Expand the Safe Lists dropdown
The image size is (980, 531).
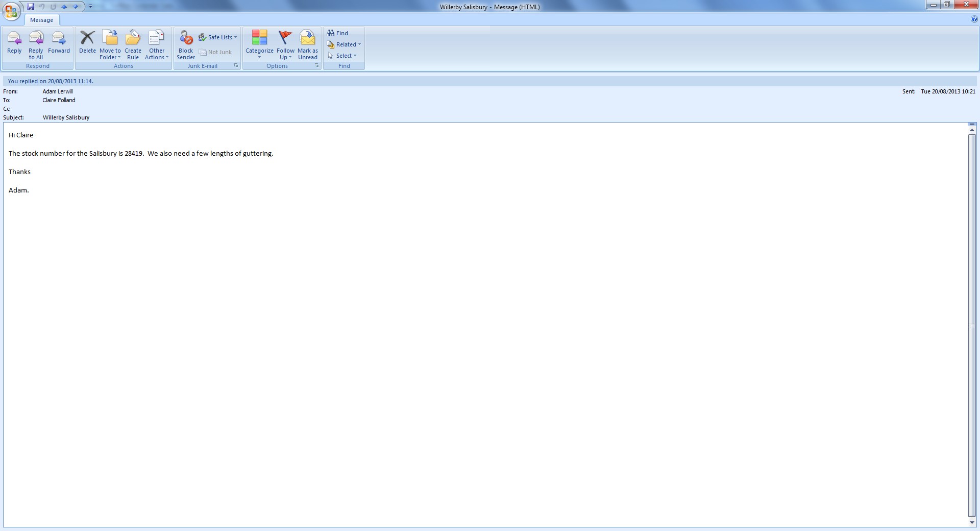tap(218, 37)
